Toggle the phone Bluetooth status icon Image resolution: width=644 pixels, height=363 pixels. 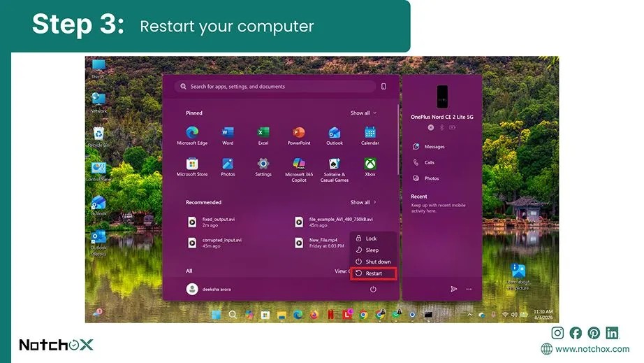point(442,127)
